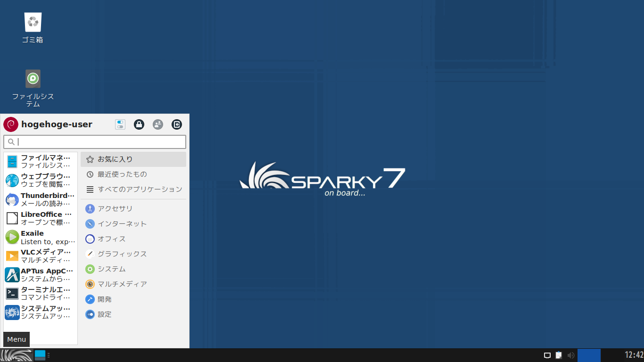Click the blue workspace switcher
This screenshot has width=644, height=362.
point(589,355)
